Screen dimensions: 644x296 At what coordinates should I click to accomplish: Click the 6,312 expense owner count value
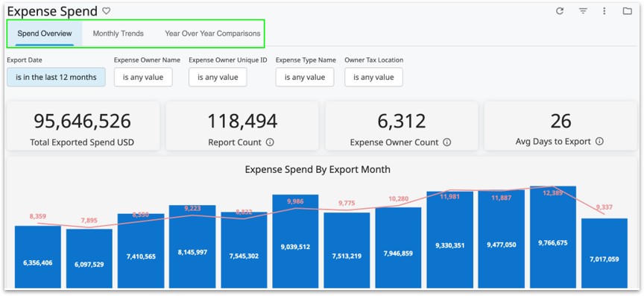(402, 121)
